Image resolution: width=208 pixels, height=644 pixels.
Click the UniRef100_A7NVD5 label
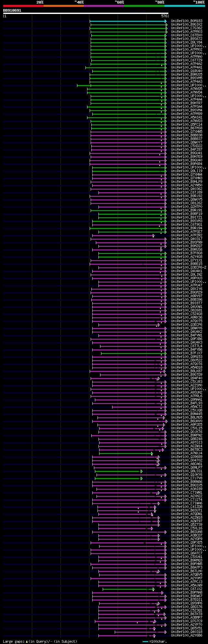click(x=187, y=89)
